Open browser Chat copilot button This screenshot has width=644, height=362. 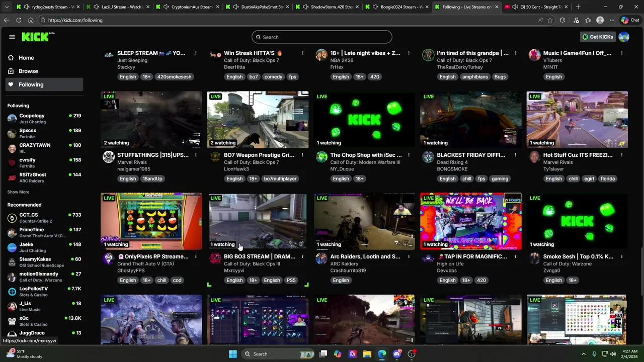[x=630, y=20]
